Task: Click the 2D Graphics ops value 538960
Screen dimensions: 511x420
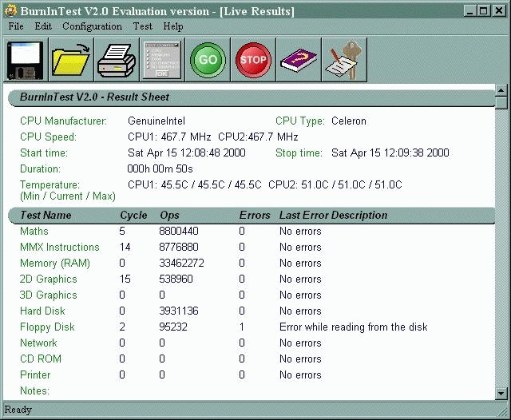Action: coord(176,279)
